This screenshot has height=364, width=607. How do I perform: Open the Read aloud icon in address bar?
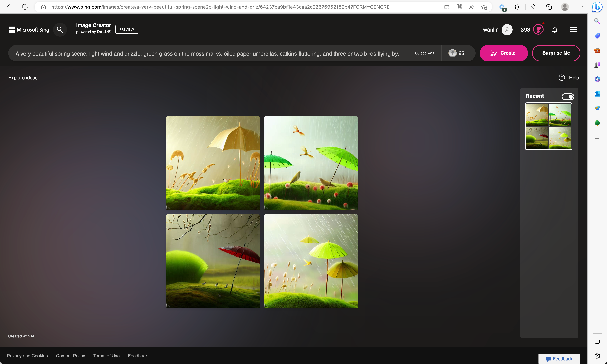click(x=472, y=7)
